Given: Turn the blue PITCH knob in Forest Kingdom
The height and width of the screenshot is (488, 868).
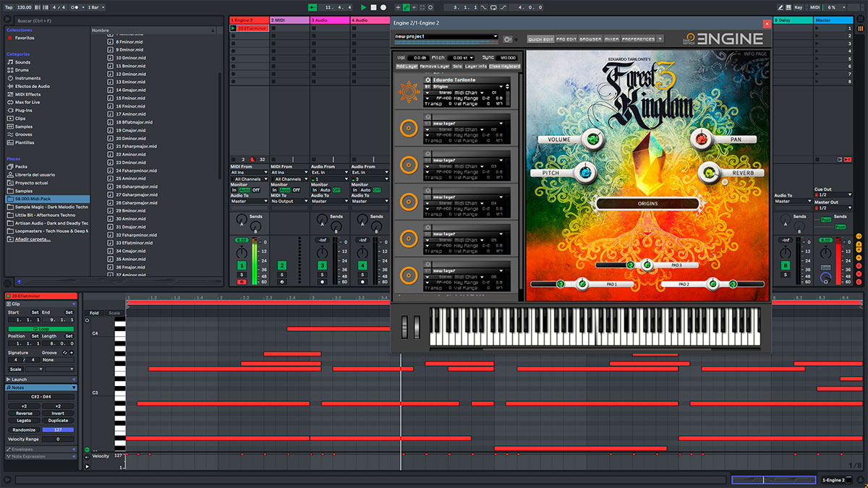Looking at the screenshot, I should coord(587,173).
